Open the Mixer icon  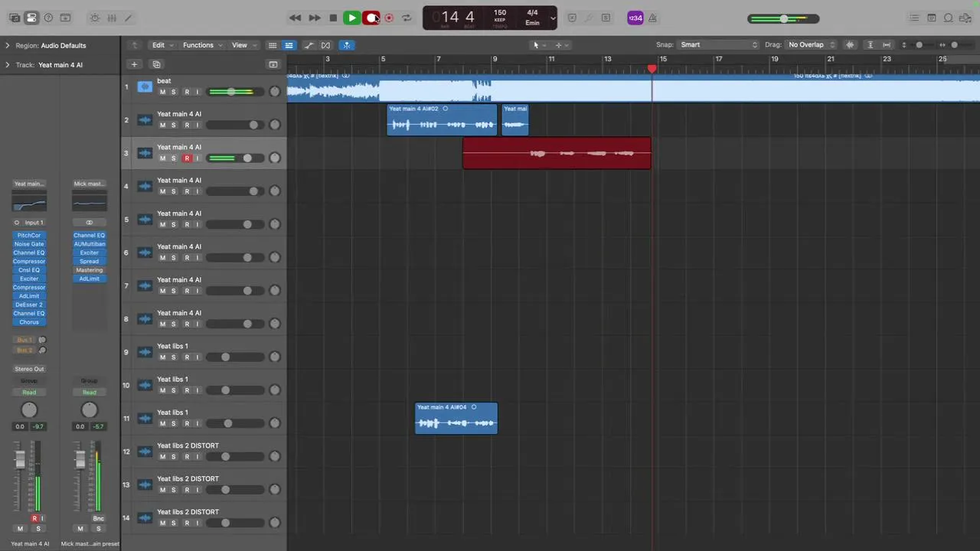[x=112, y=18]
